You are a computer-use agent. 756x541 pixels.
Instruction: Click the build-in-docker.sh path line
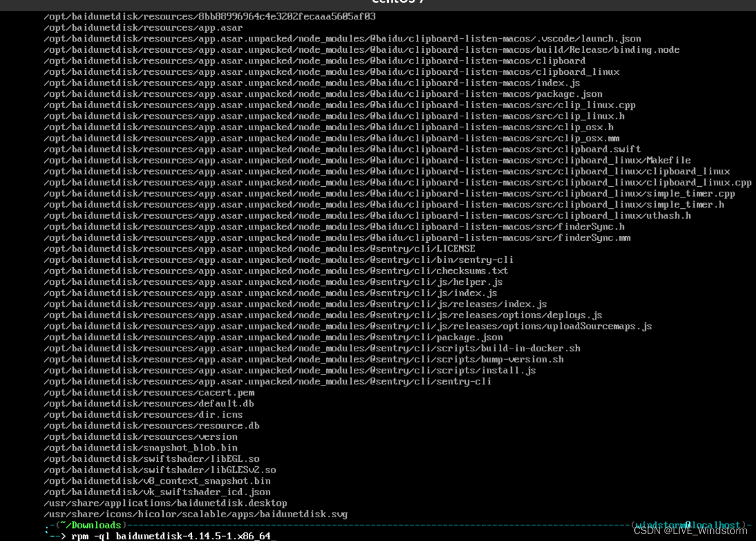tap(312, 348)
